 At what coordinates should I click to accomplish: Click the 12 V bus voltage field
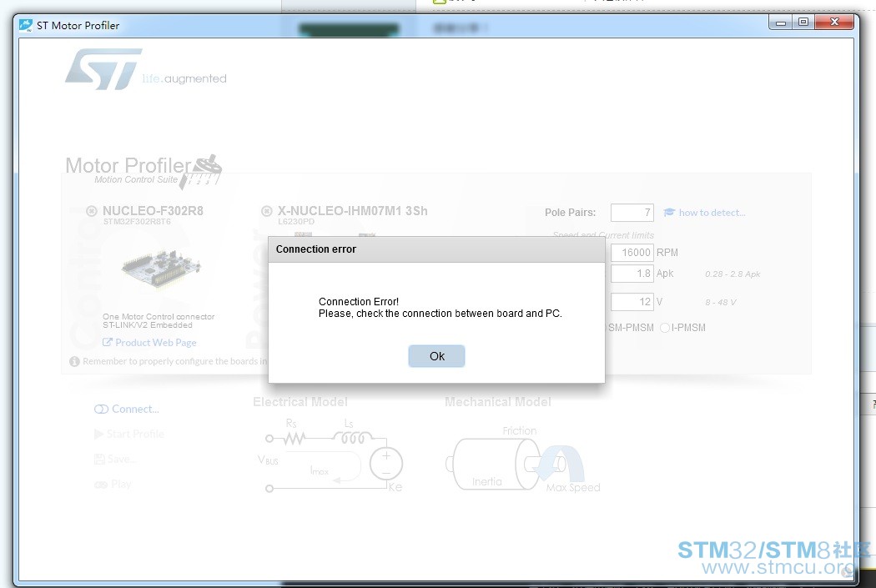(632, 302)
